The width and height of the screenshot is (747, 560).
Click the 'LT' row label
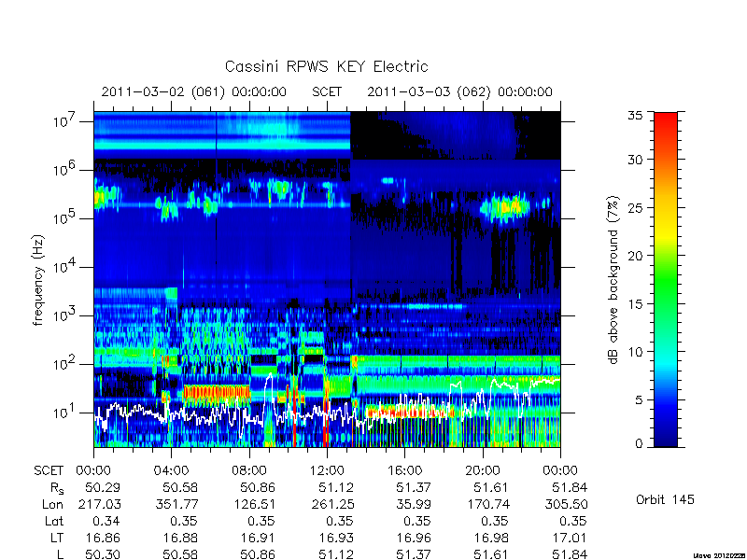(x=57, y=539)
